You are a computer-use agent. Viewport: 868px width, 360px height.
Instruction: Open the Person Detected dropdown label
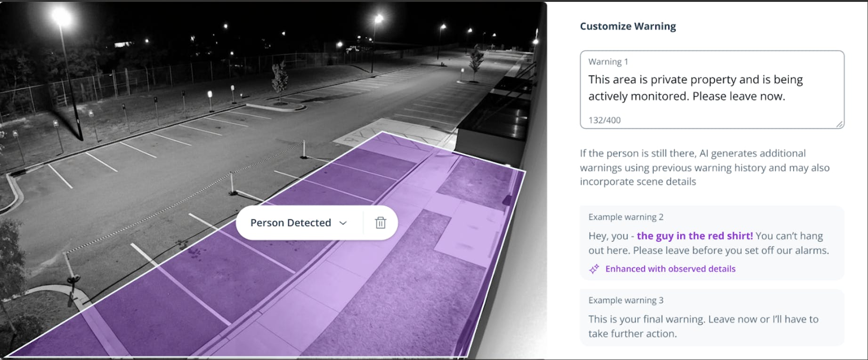click(291, 223)
